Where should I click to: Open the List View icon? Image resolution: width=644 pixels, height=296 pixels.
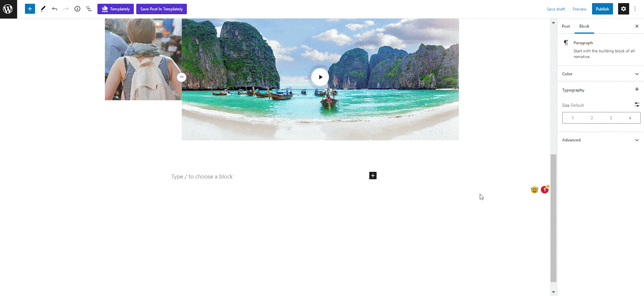89,9
